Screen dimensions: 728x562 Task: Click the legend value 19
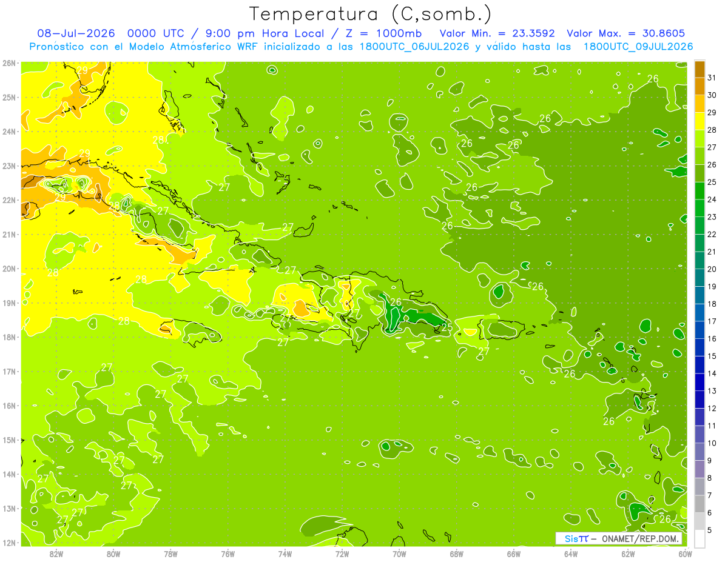pyautogui.click(x=712, y=287)
